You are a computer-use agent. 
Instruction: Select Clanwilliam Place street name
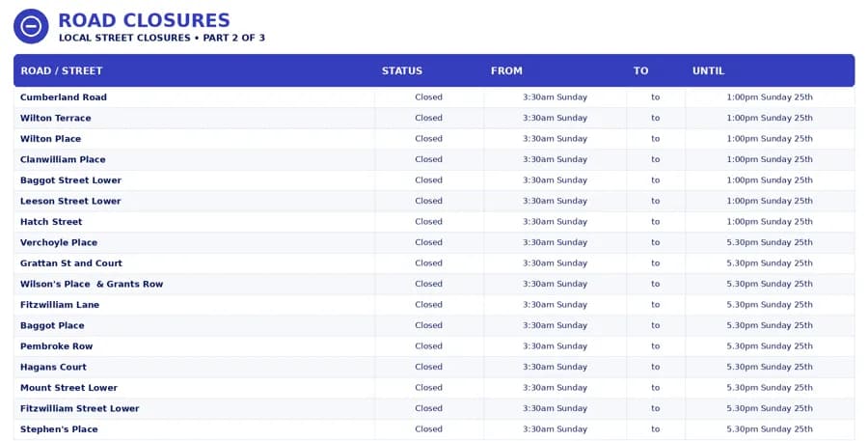click(x=63, y=159)
